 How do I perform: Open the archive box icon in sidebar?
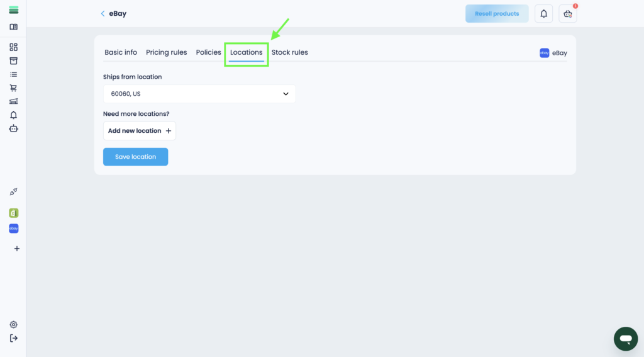click(13, 61)
